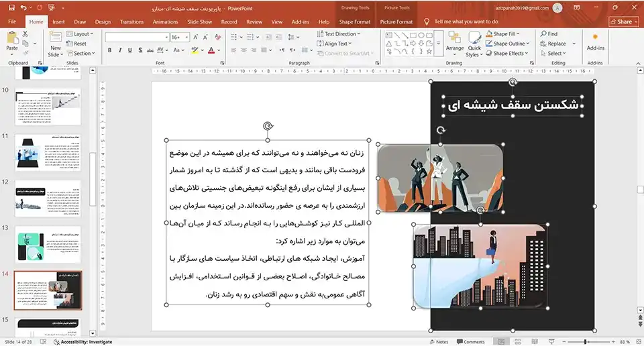Toggle Align Left paragraph alignment
Screen dimensions: 644x346
click(233, 50)
